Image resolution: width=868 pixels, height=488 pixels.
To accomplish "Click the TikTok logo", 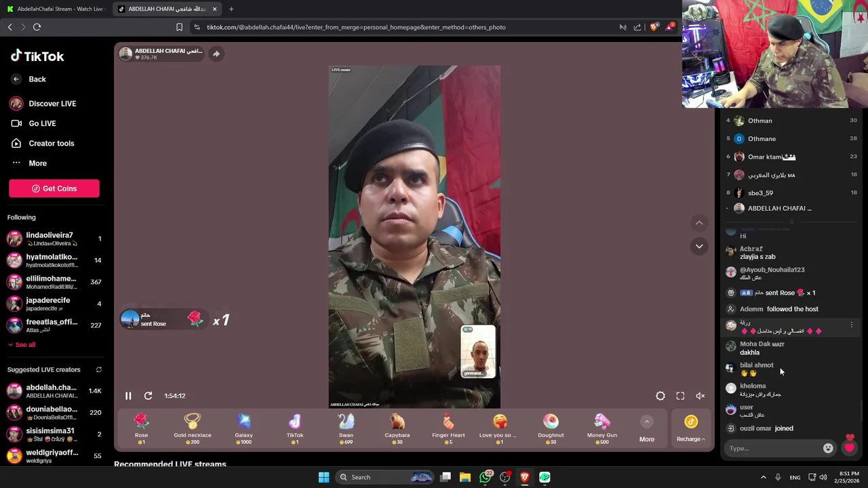I will click(37, 56).
